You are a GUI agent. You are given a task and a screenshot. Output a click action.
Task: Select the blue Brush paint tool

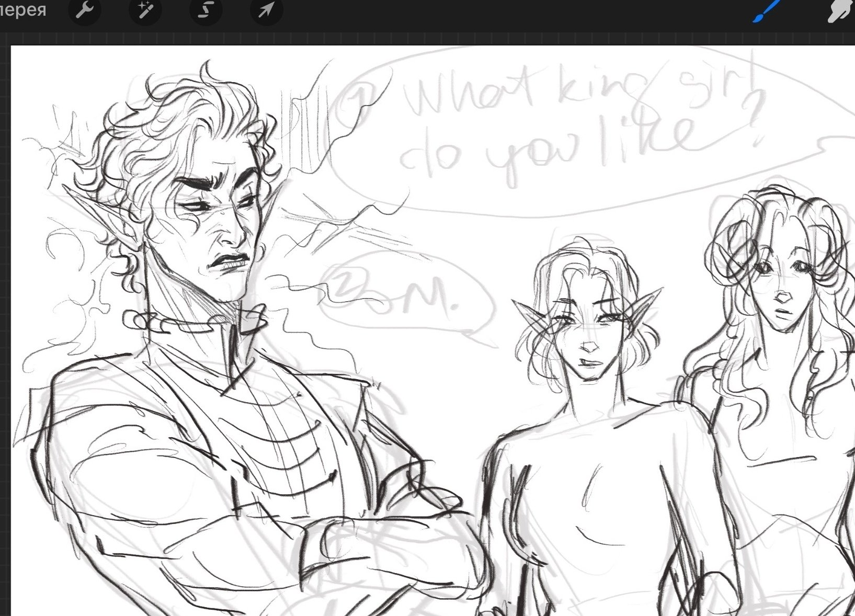coord(767,11)
